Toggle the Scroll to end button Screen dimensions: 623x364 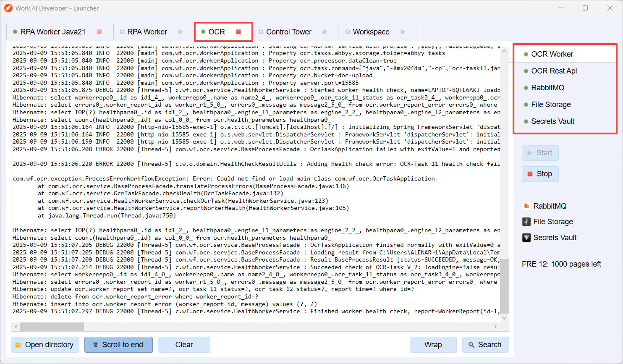tap(118, 345)
